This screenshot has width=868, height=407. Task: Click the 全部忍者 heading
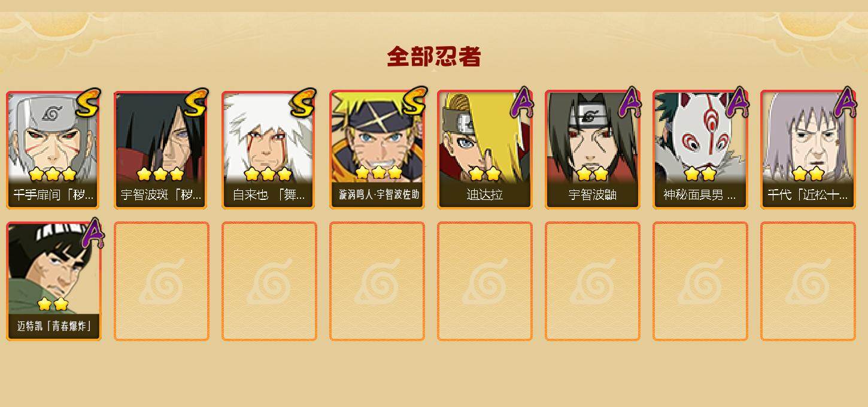pos(434,57)
